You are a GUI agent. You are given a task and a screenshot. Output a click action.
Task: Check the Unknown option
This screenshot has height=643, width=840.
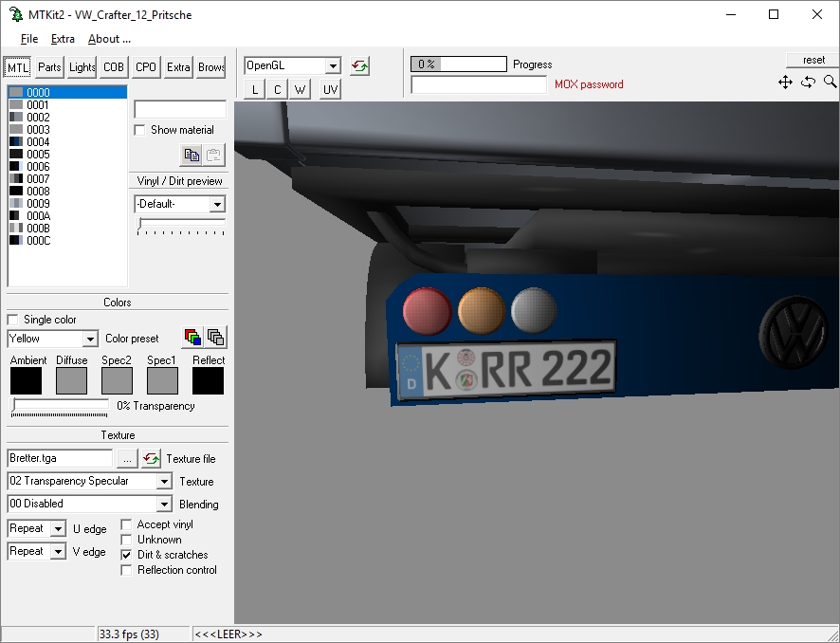126,540
